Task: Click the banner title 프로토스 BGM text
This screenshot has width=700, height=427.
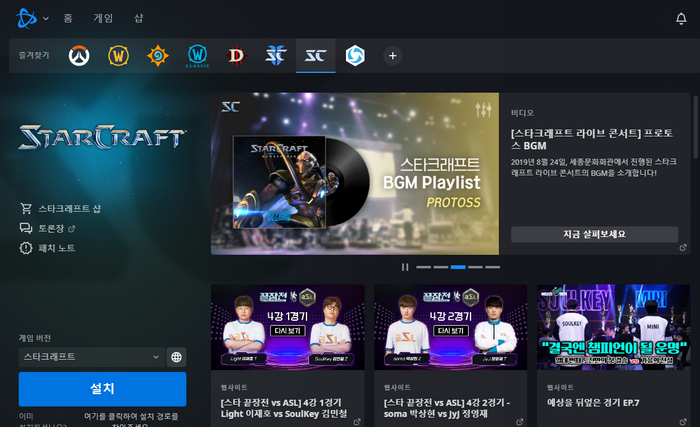Action: click(592, 139)
